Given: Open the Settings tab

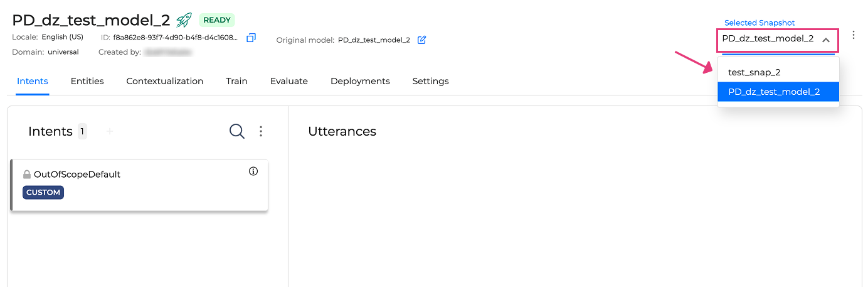Looking at the screenshot, I should coord(431,81).
